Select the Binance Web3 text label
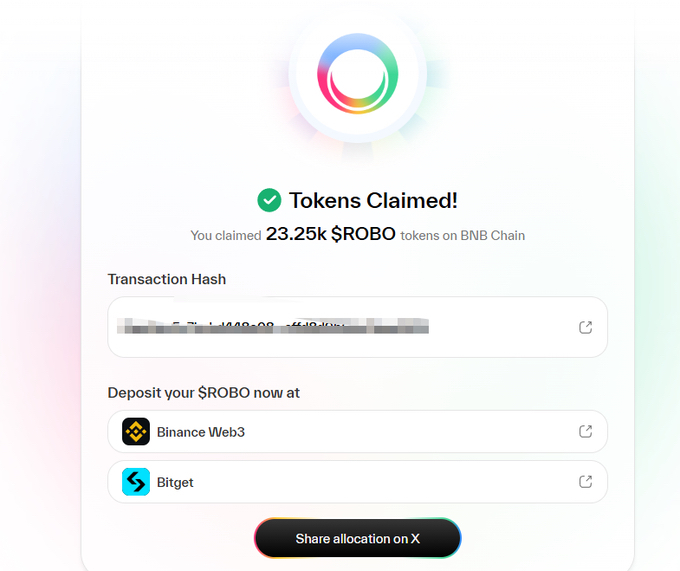Screen dimensions: 680x571 (201, 432)
